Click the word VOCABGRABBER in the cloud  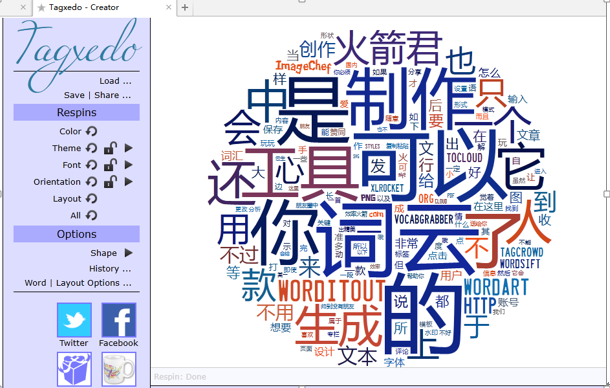point(424,219)
